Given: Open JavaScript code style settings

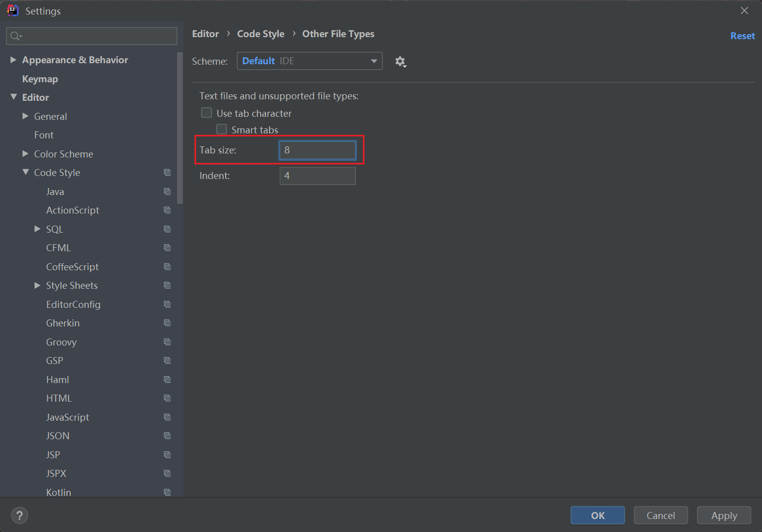Looking at the screenshot, I should (x=68, y=417).
